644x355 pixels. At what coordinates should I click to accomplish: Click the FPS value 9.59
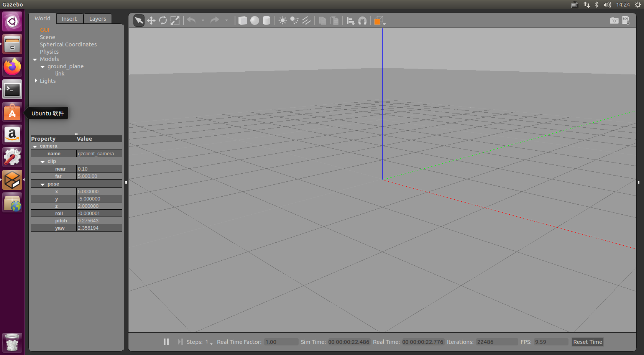point(551,342)
